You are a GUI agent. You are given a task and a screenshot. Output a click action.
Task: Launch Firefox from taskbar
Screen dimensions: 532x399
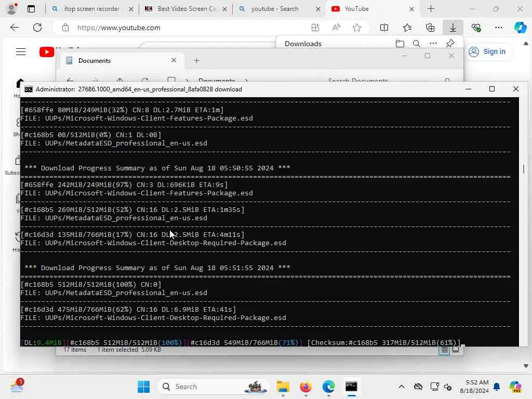click(x=305, y=387)
